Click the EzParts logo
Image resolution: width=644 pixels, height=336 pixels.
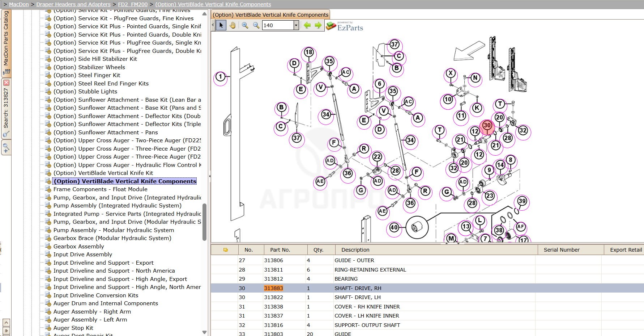pyautogui.click(x=345, y=26)
